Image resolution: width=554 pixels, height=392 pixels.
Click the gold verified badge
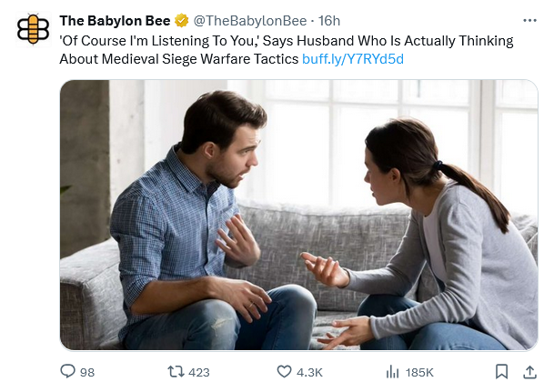point(182,21)
